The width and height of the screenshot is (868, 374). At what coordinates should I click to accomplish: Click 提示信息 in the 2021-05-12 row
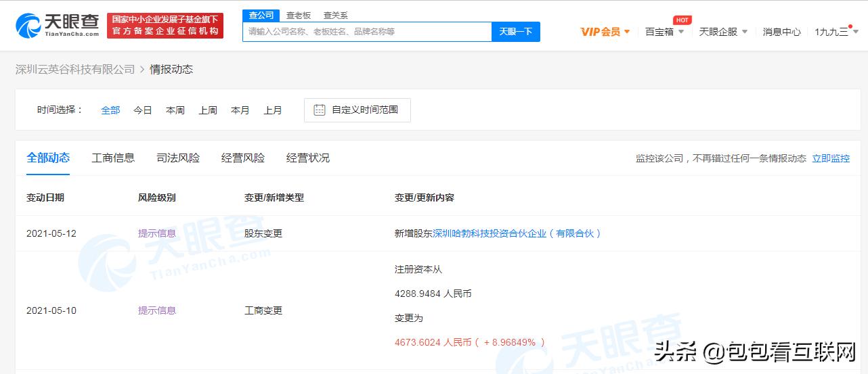157,233
